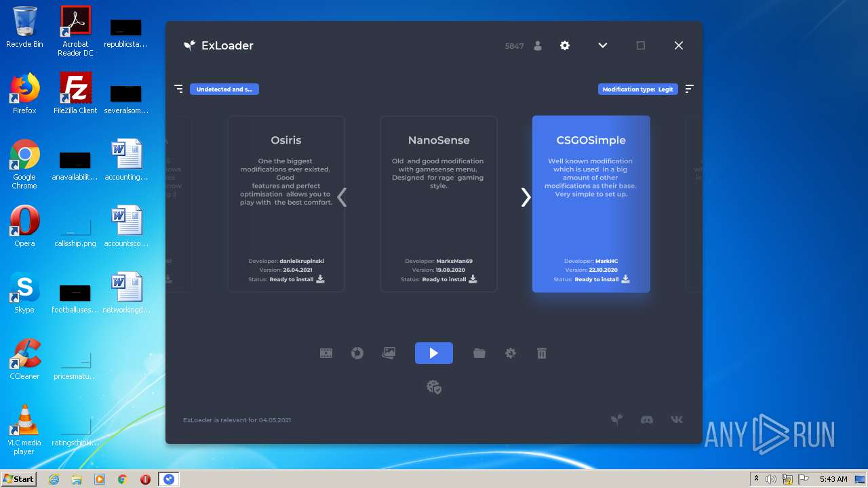Image resolution: width=868 pixels, height=488 pixels.
Task: Open Recycle Bin desktop icon
Action: pyautogui.click(x=24, y=27)
